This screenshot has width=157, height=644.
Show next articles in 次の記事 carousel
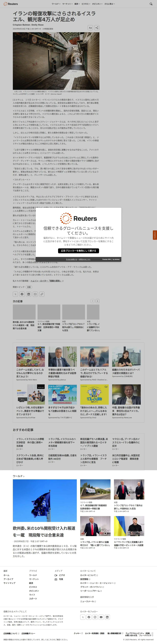97,301
